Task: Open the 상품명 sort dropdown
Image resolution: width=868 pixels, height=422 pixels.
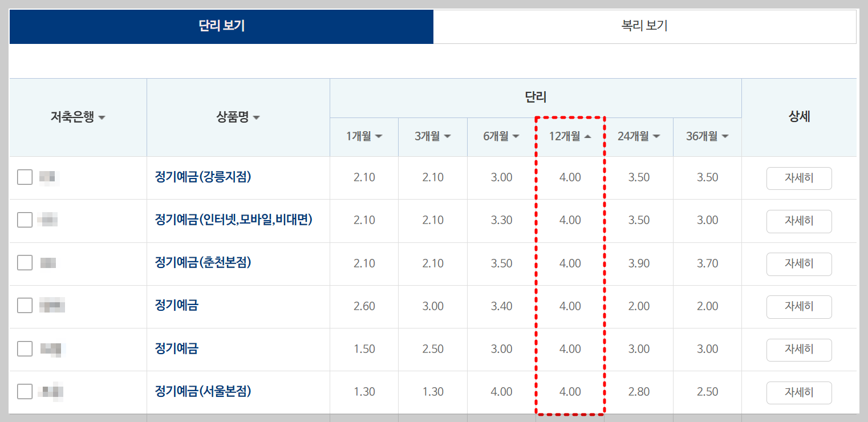Action: click(x=257, y=117)
